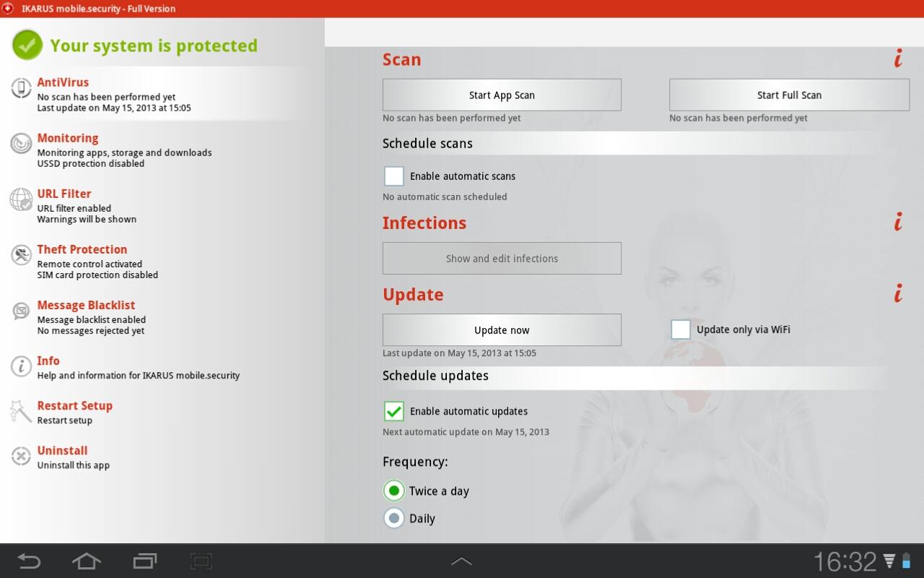Start Full Scan
Viewport: 924px width, 578px height.
point(789,95)
